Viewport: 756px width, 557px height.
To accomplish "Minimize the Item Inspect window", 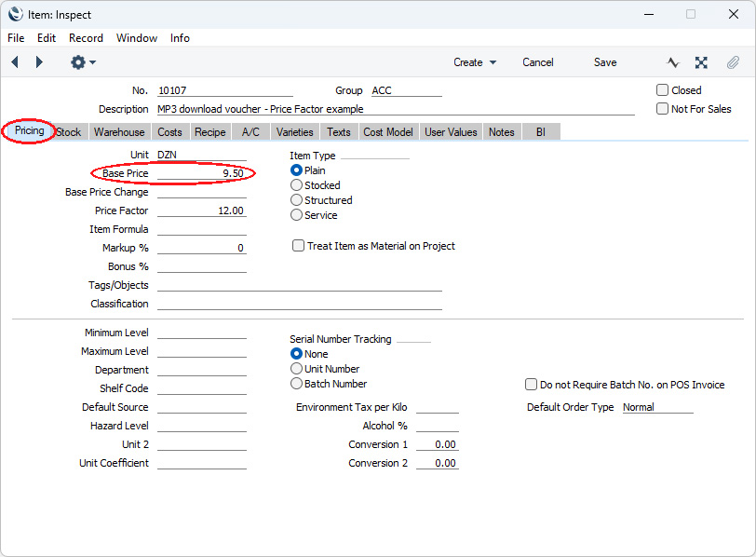I will (649, 15).
